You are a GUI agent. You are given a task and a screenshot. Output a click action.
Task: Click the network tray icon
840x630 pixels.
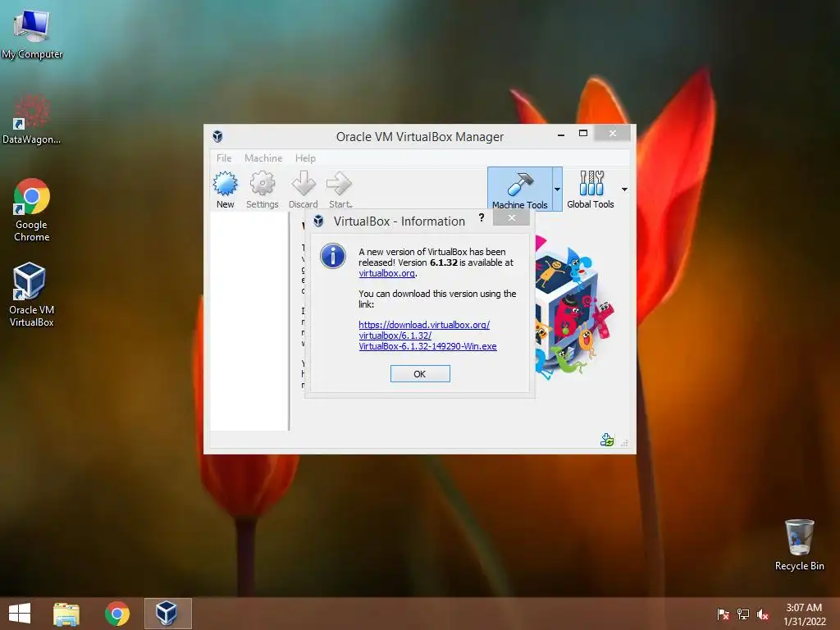tap(743, 614)
